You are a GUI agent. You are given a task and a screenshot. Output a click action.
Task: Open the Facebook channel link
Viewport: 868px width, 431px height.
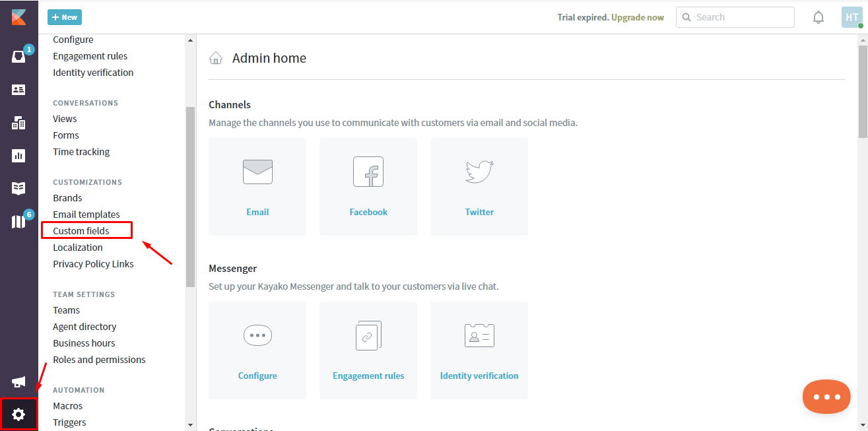pyautogui.click(x=368, y=212)
